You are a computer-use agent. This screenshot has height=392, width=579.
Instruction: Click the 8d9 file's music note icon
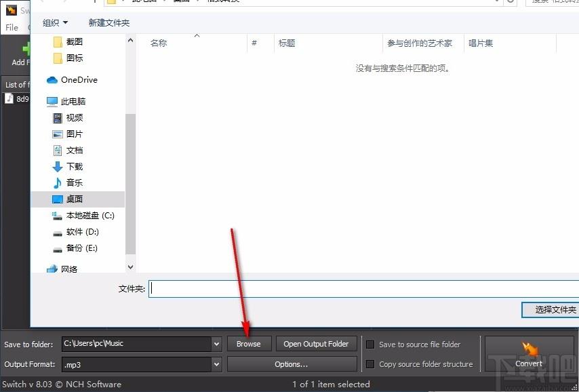click(9, 98)
